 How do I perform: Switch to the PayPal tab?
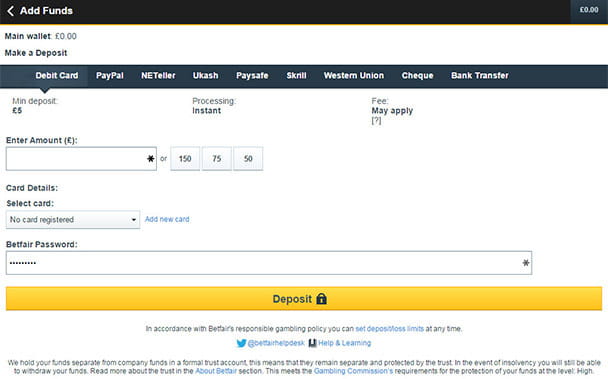110,76
